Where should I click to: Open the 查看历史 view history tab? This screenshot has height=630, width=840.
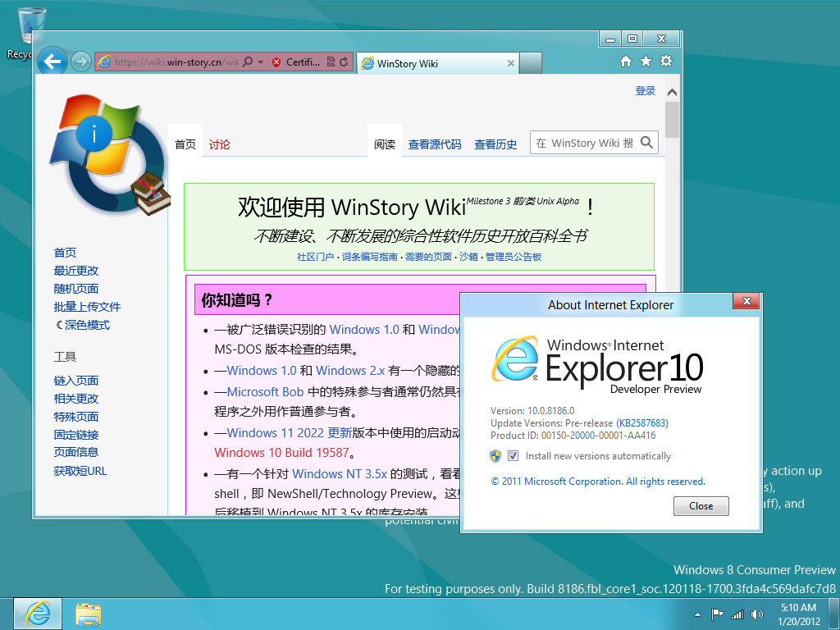tap(495, 144)
